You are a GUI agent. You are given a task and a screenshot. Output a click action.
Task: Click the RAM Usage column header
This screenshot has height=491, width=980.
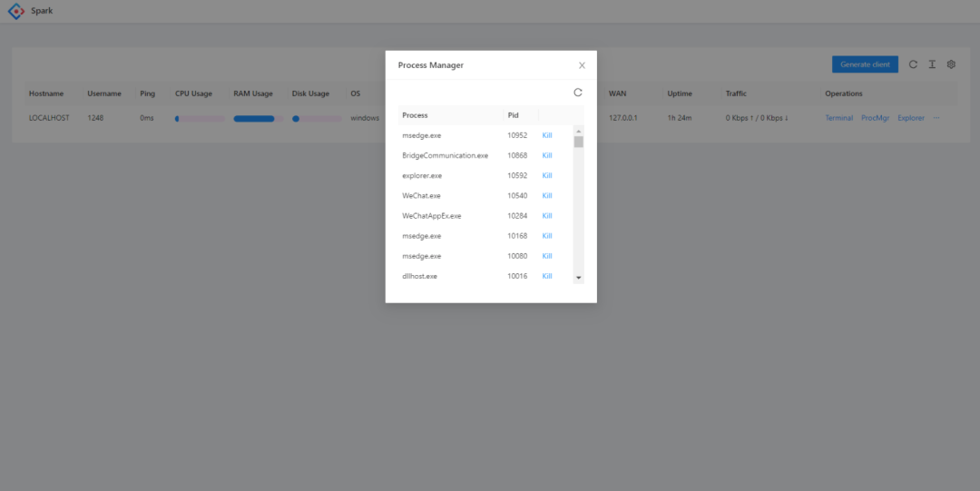click(253, 93)
